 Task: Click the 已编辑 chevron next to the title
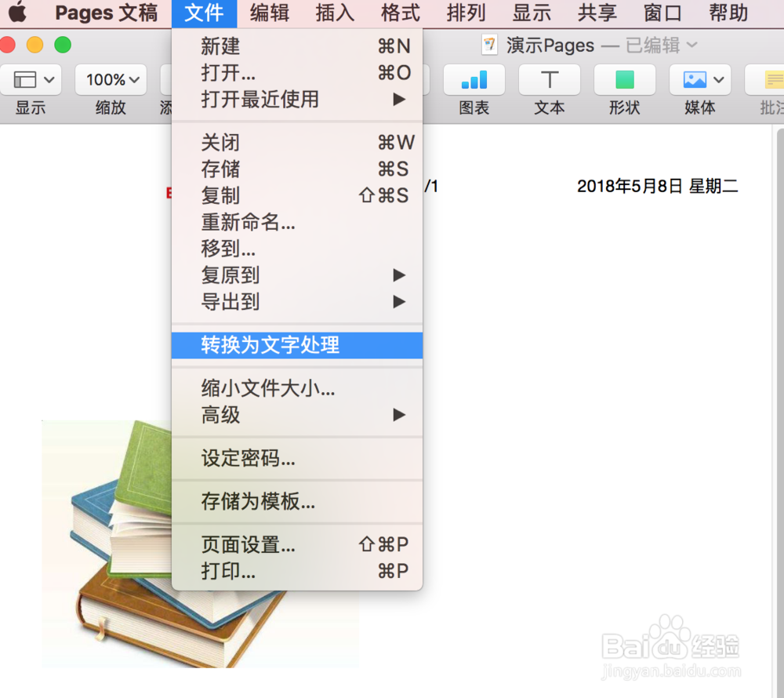(x=694, y=45)
